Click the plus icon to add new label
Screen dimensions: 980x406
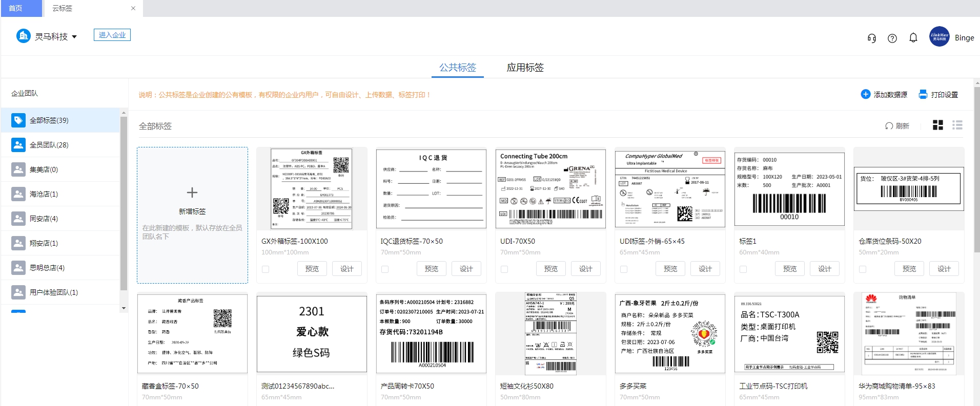pos(192,193)
